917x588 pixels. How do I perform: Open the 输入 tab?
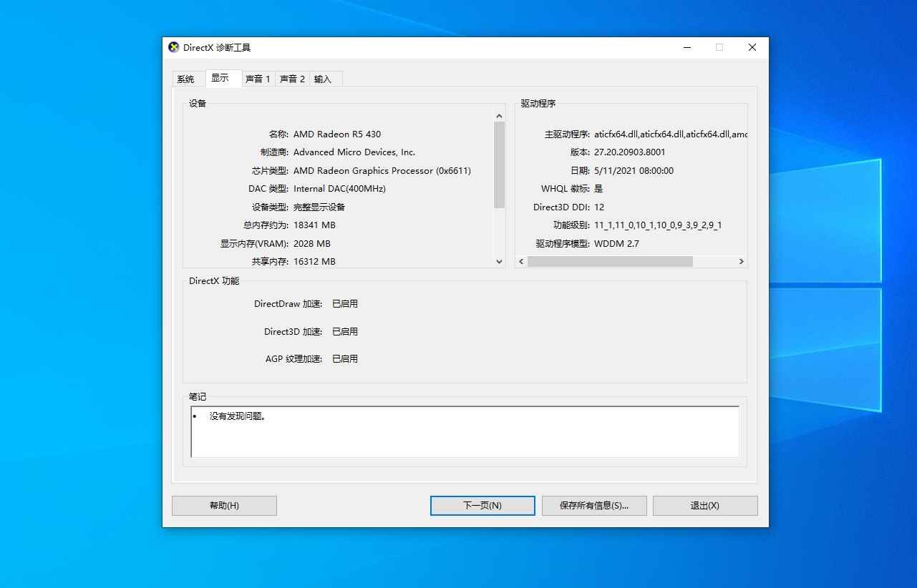321,79
